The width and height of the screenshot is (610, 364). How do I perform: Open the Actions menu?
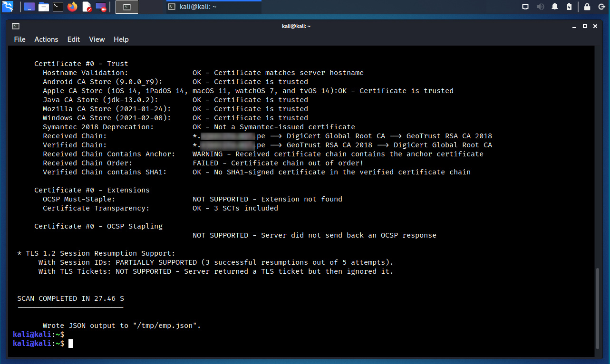(x=46, y=39)
